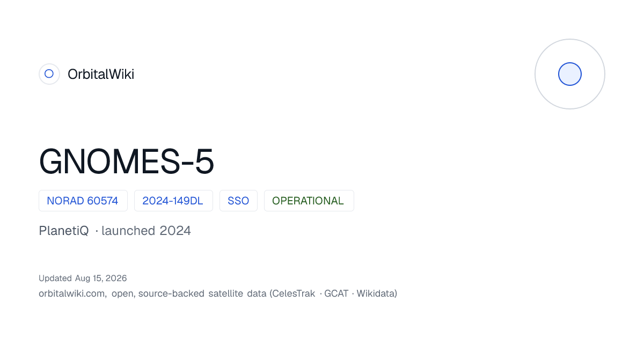Select the GNOMES-5 satellite title
The width and height of the screenshot is (644, 338).
pos(127,161)
